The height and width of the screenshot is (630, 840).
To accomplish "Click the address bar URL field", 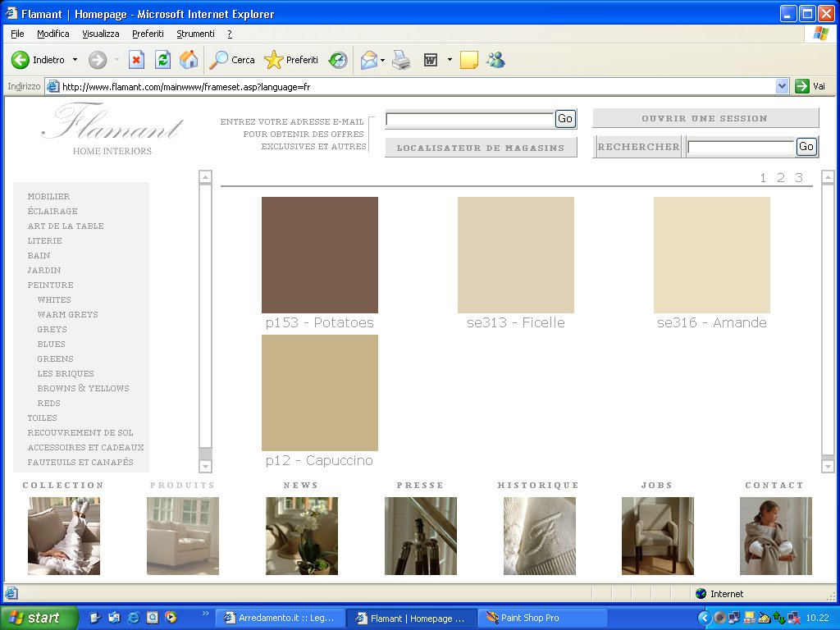I will 418,86.
